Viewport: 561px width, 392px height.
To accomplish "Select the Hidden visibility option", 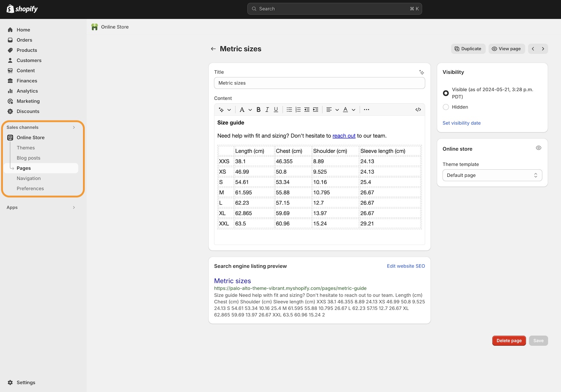I will pos(446,107).
